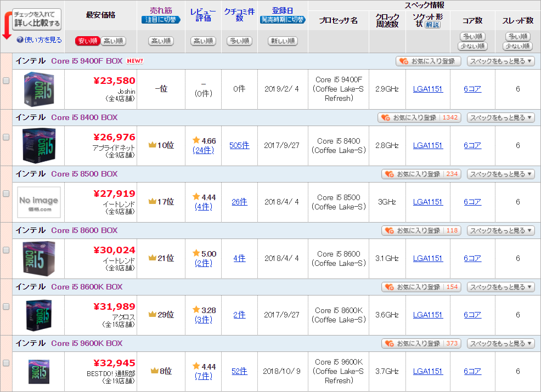Add Core i5 8600 BOX to favorites (118)
The width and height of the screenshot is (541, 392).
421,231
